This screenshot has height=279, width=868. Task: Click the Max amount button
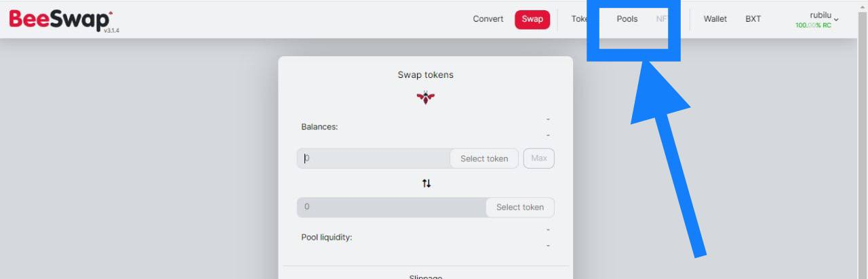[x=539, y=158]
